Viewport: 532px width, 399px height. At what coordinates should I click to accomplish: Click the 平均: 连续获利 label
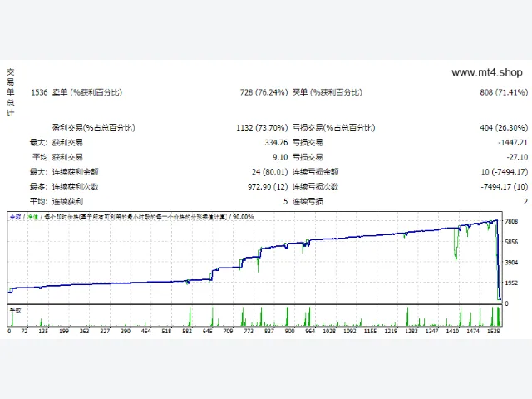(57, 201)
